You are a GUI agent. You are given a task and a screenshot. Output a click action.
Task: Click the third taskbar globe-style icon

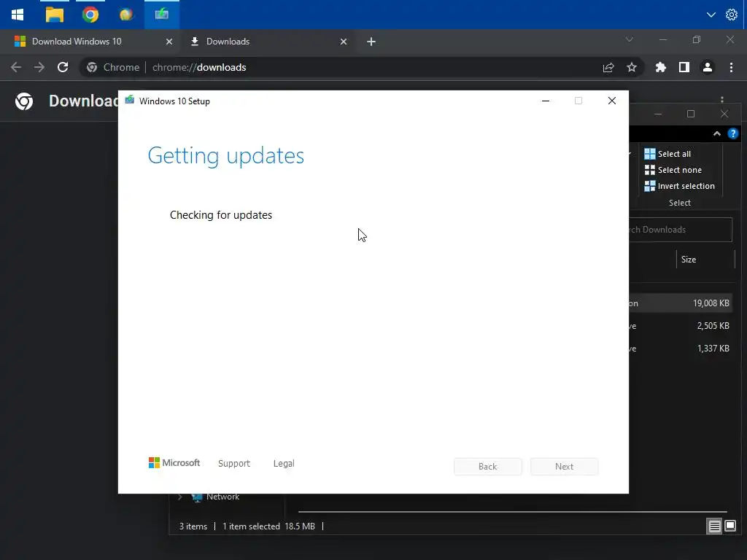click(x=125, y=15)
